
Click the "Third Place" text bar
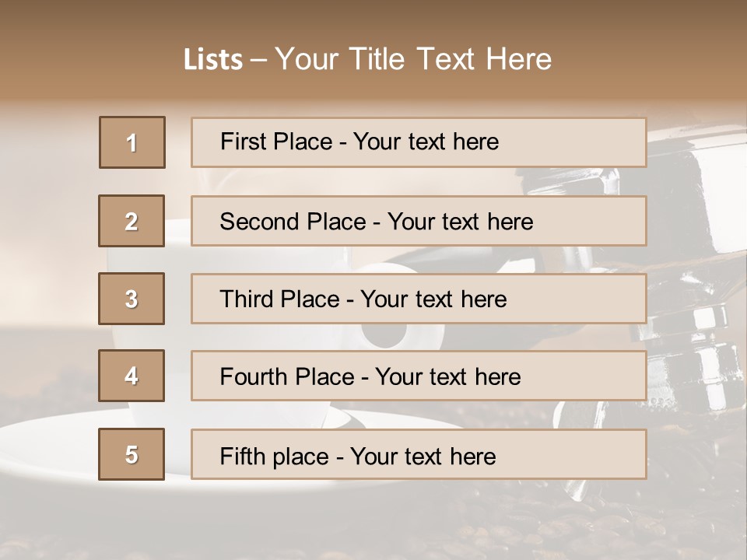[x=419, y=299]
